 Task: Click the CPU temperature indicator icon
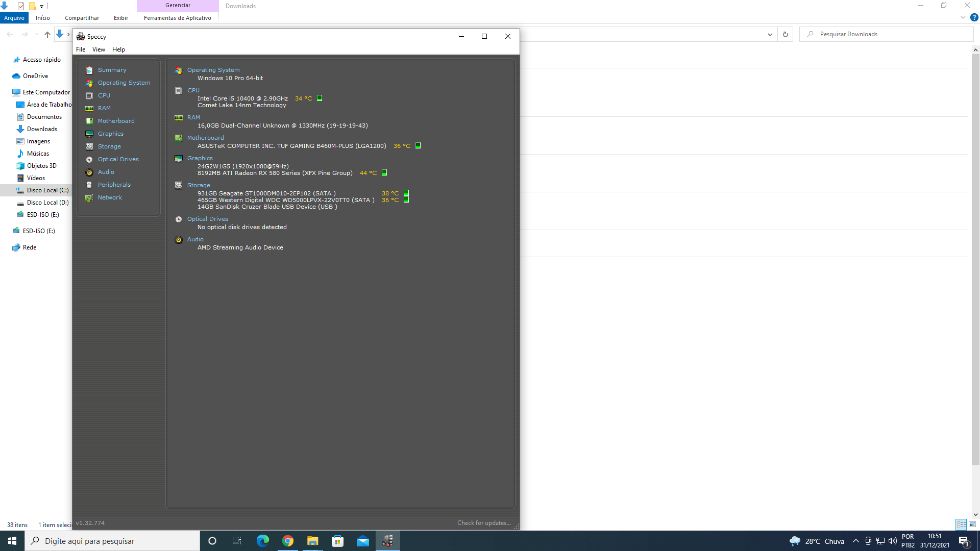(320, 98)
